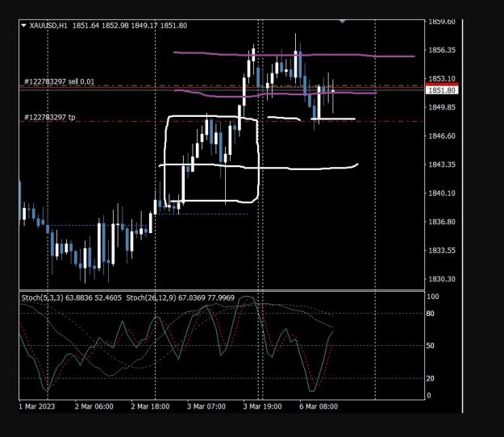The image size is (504, 437).
Task: Click the 1830.30 price scale value
Action: pyautogui.click(x=442, y=279)
